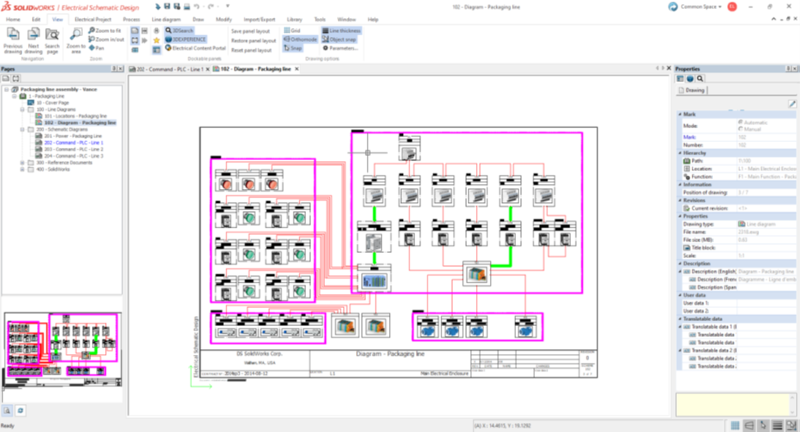Select the Manual mark mode radio button

click(x=740, y=129)
